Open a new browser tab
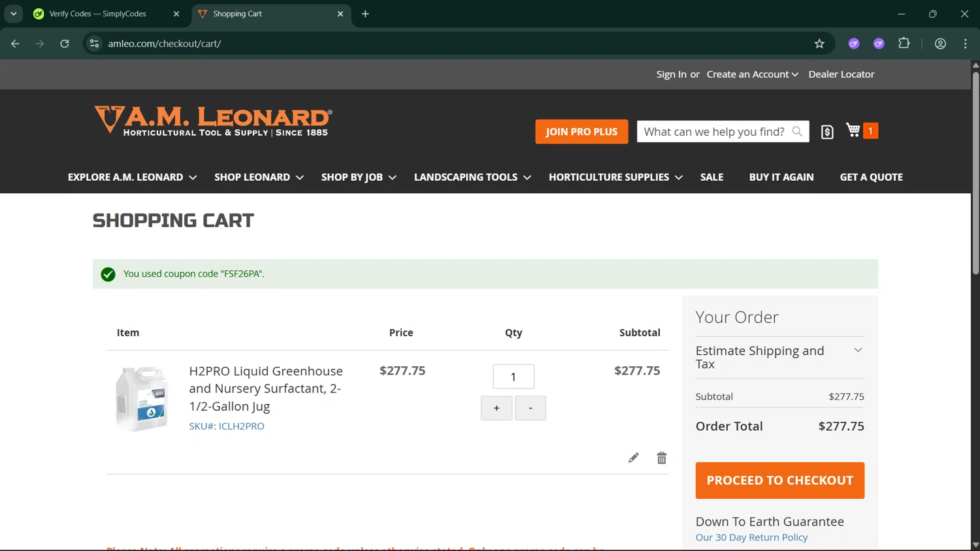Screen dimensions: 980x551 coord(365,14)
